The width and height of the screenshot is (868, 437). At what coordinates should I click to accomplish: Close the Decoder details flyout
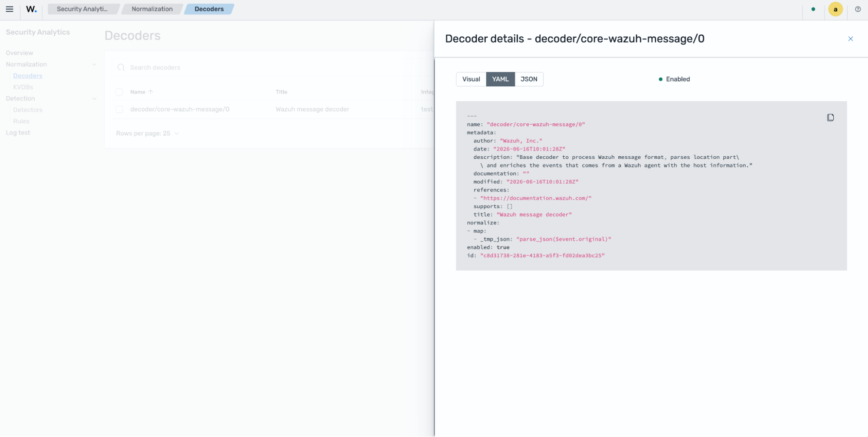[850, 39]
